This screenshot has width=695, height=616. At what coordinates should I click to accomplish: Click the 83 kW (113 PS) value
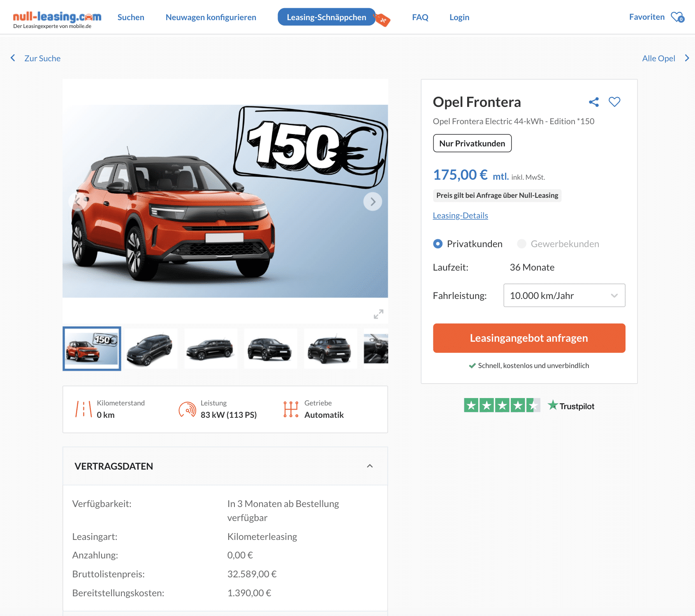[x=229, y=415]
